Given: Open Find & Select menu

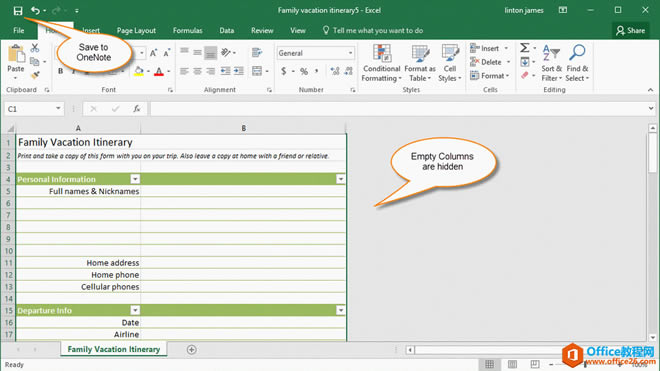Looking at the screenshot, I should point(577,63).
